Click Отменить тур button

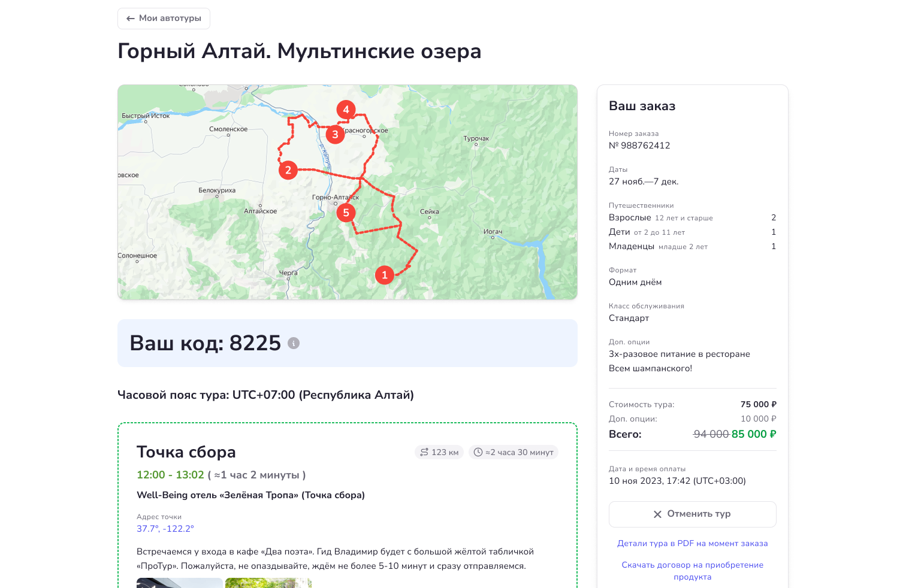click(x=693, y=514)
